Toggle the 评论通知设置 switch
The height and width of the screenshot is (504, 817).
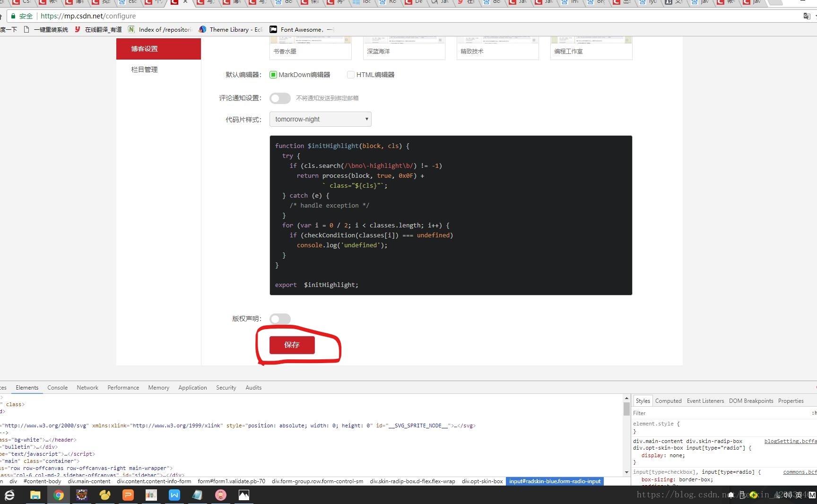(280, 98)
